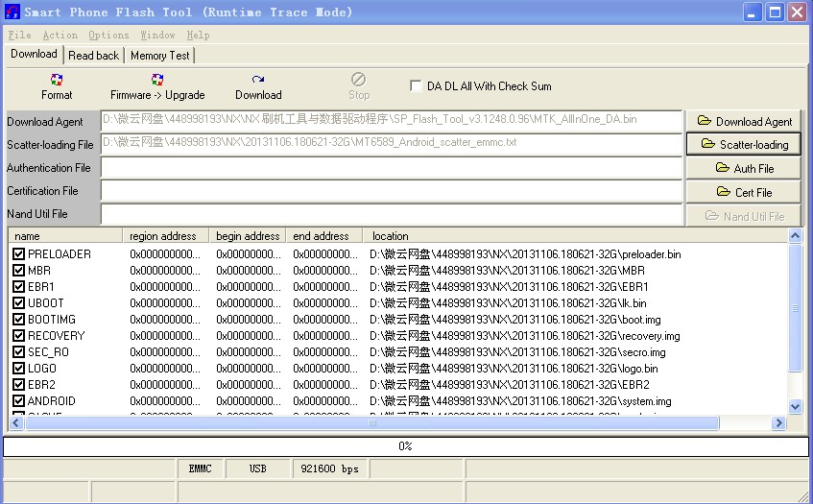Click the Nand Util File button
This screenshot has width=813, height=504.
[744, 216]
